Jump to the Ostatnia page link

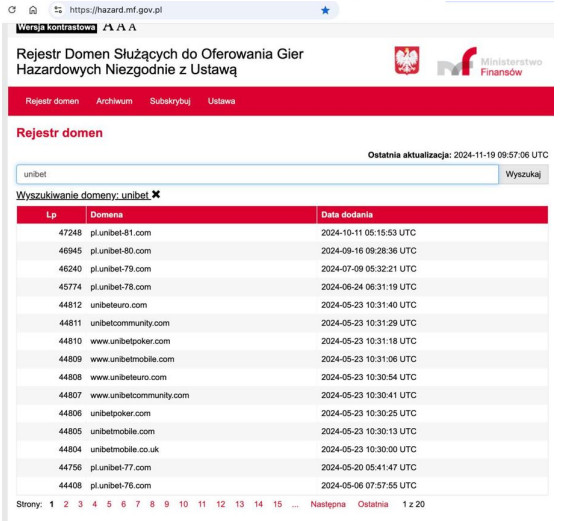pos(373,504)
